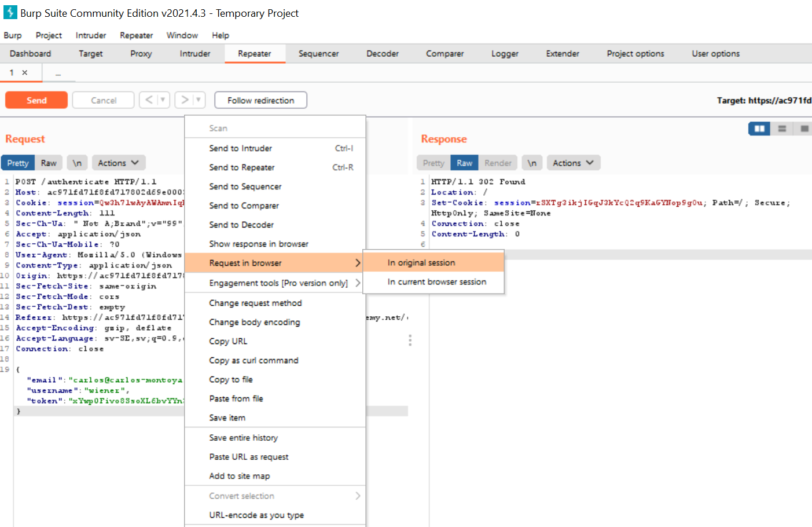Click Follow redirection button
812x527 pixels.
(260, 100)
